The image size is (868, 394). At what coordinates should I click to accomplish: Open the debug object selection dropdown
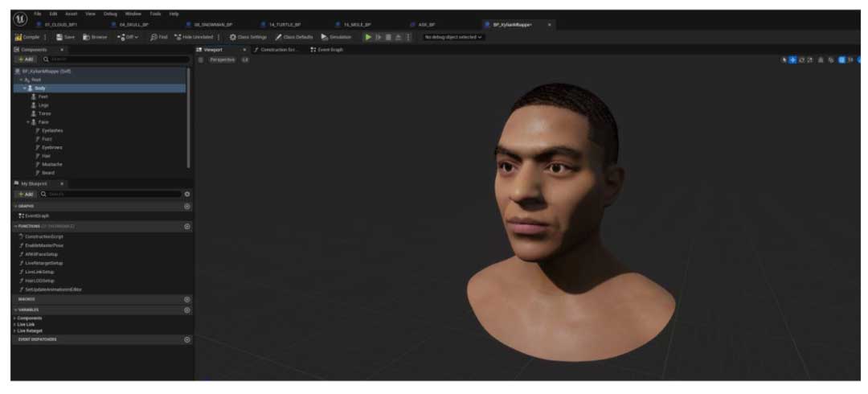click(x=454, y=37)
